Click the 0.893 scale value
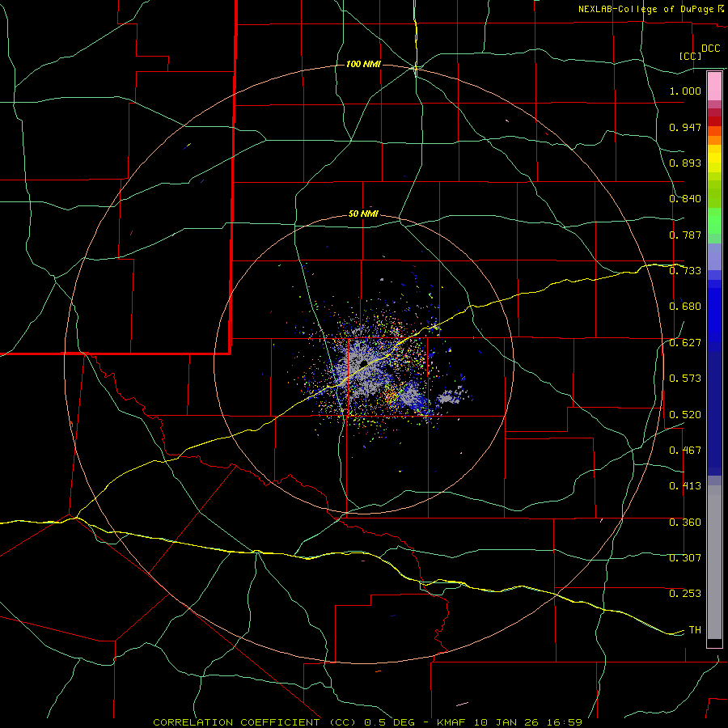This screenshot has height=728, width=728. (x=685, y=163)
